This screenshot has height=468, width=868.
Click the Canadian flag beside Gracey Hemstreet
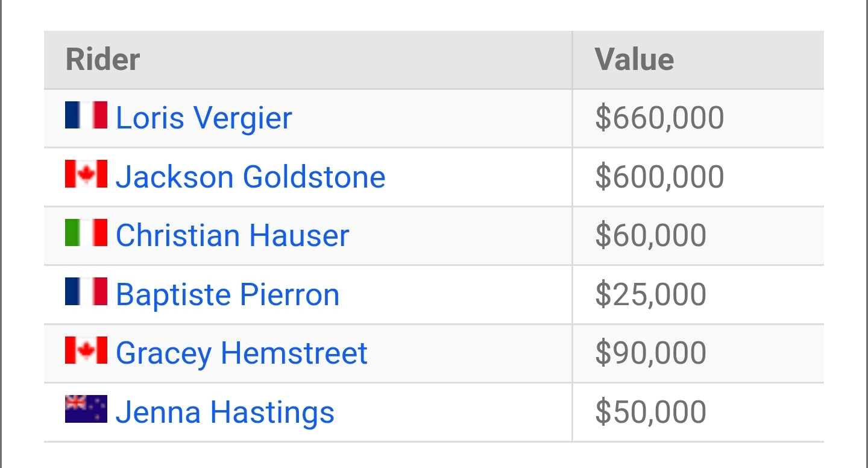point(86,350)
